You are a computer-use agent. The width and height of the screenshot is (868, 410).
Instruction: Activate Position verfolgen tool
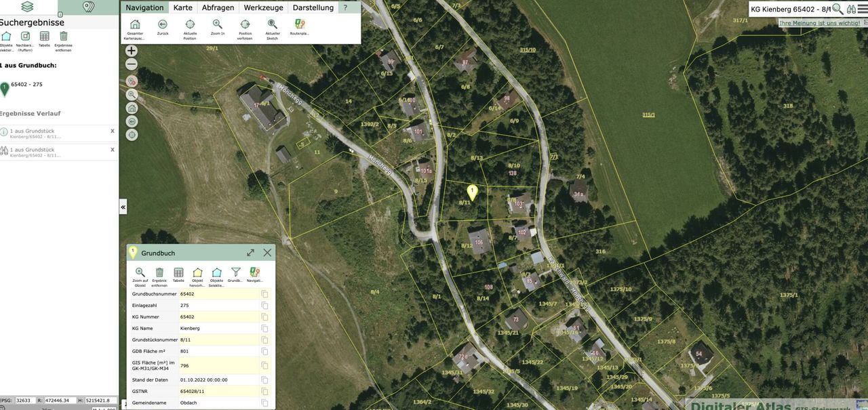(245, 24)
